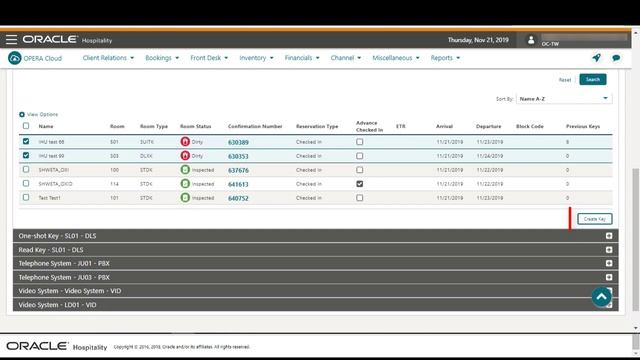The height and width of the screenshot is (360, 640).
Task: Click the Video System LD01 VID row
Action: tap(316, 305)
